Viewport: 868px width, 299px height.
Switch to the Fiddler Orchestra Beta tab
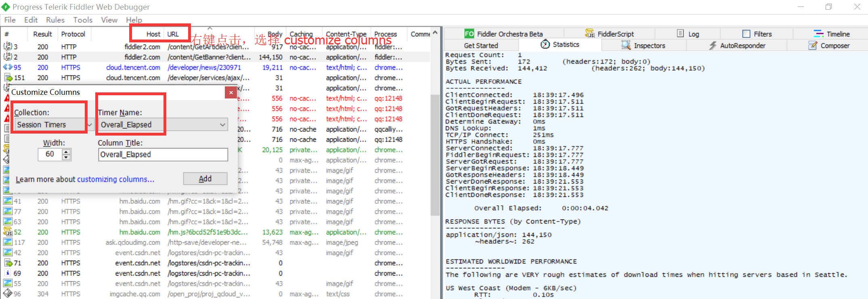[503, 34]
